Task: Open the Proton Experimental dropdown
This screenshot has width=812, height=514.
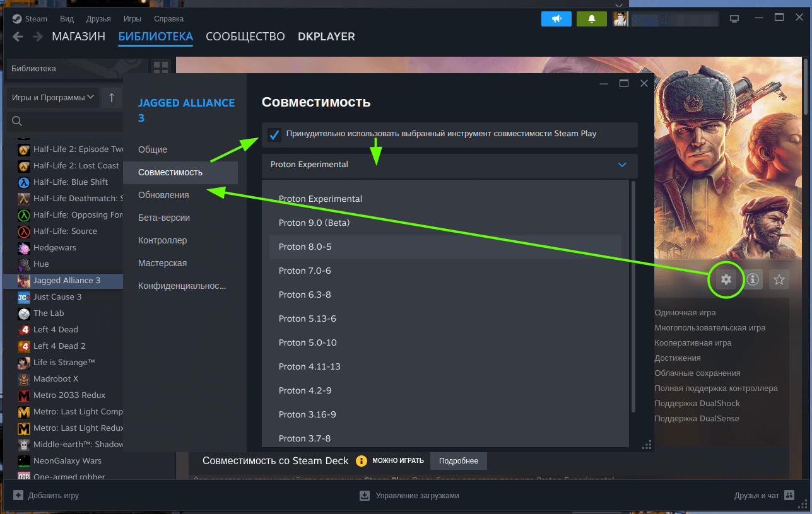Action: click(x=450, y=166)
